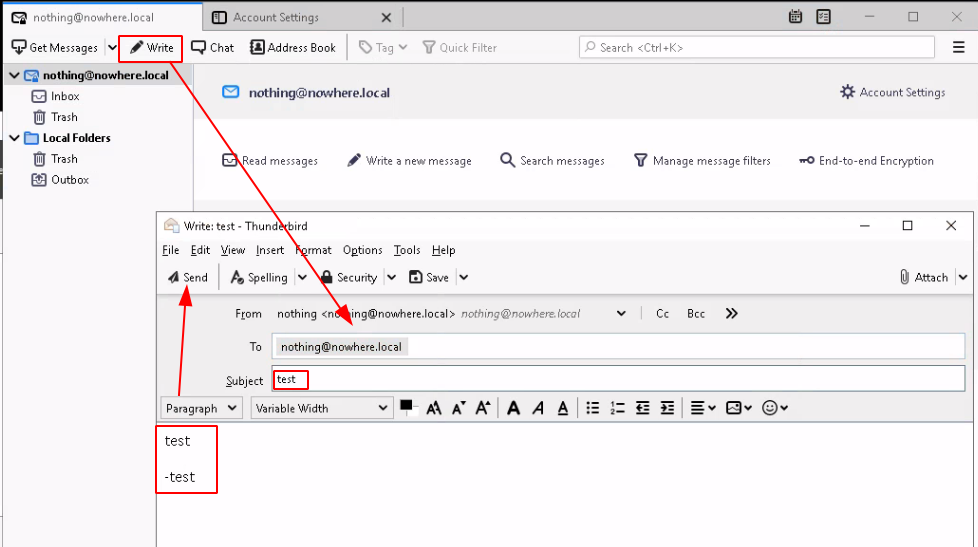Click the Read messages link
The image size is (978, 547).
(x=270, y=161)
